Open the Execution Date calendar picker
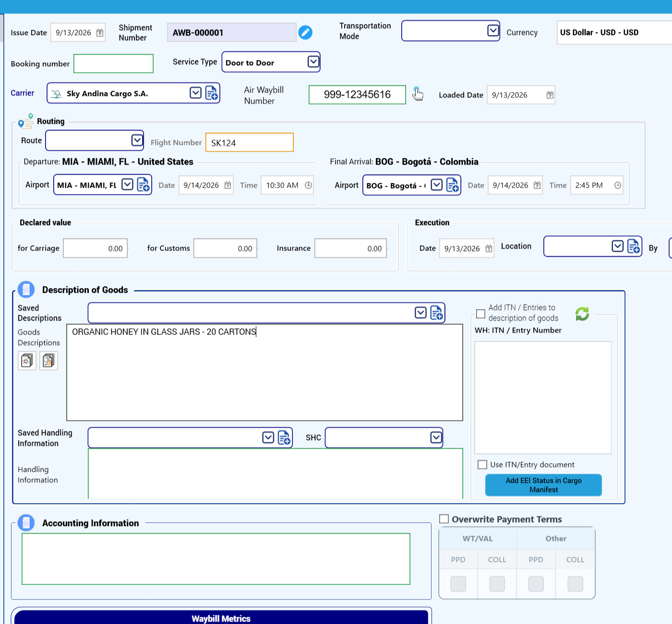This screenshot has width=672, height=624. tap(489, 249)
